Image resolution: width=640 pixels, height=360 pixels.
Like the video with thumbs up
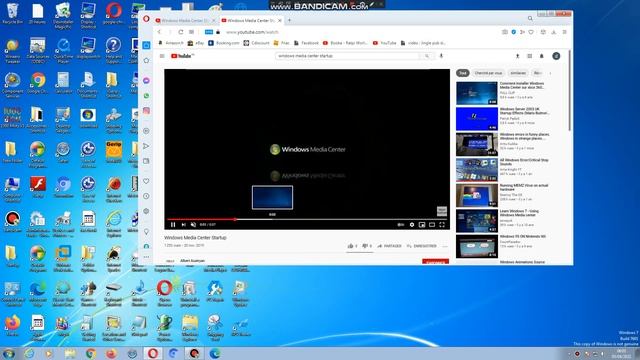pyautogui.click(x=352, y=246)
